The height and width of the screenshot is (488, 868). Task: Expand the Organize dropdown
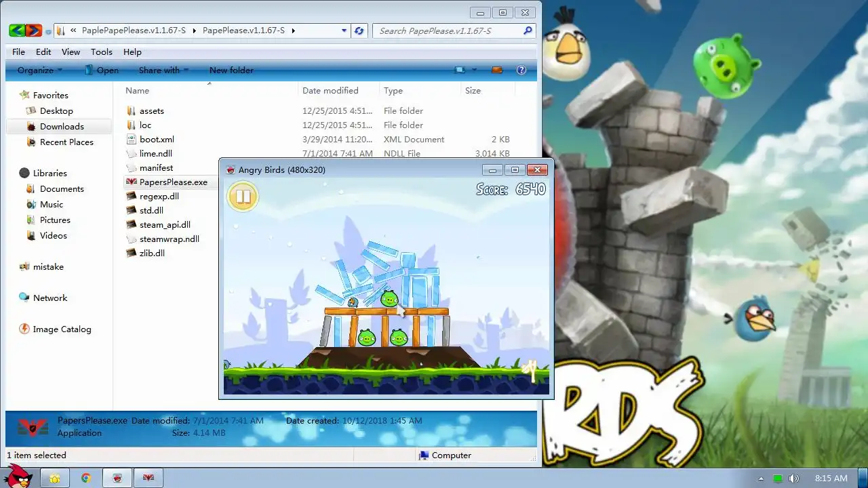[40, 70]
